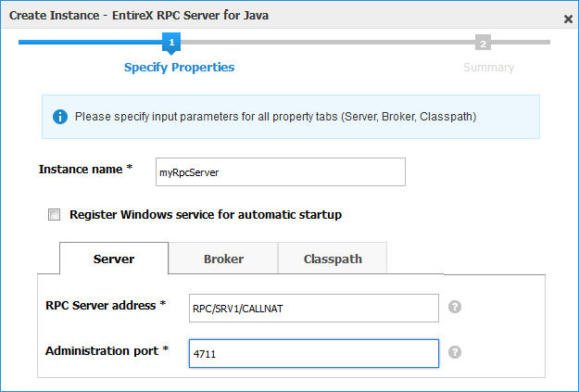Click help icon for RPC Server address

pyautogui.click(x=455, y=307)
